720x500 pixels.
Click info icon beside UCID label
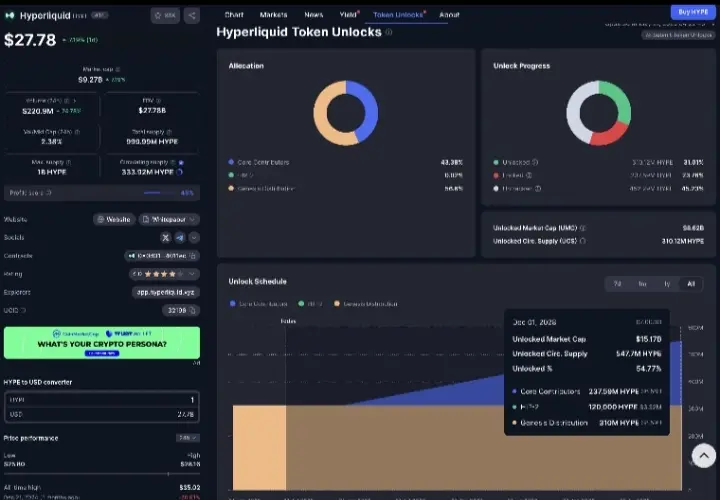[x=23, y=310]
